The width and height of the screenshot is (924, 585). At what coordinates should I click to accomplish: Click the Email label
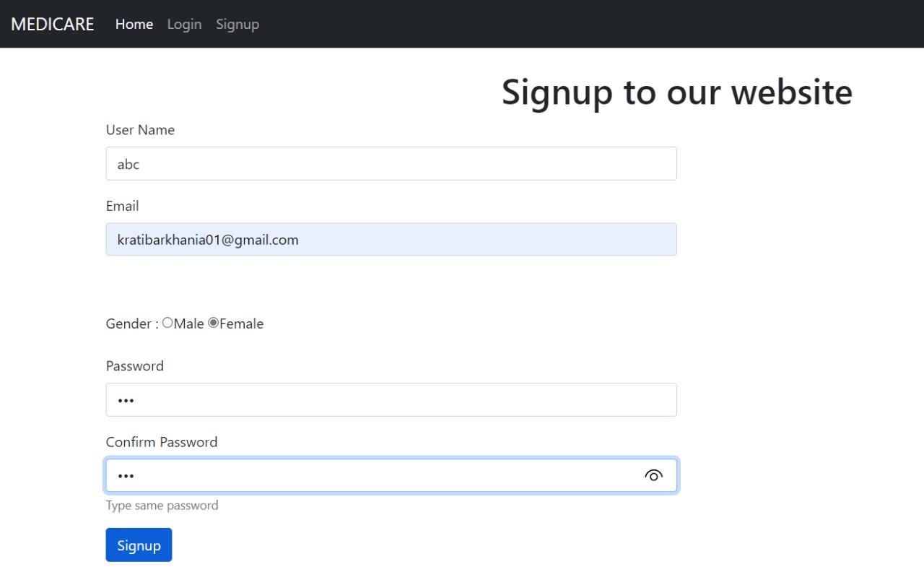[122, 206]
